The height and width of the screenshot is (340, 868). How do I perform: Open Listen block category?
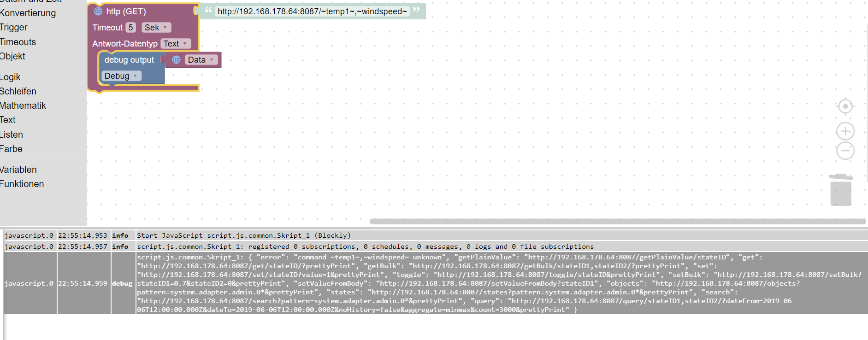point(12,135)
